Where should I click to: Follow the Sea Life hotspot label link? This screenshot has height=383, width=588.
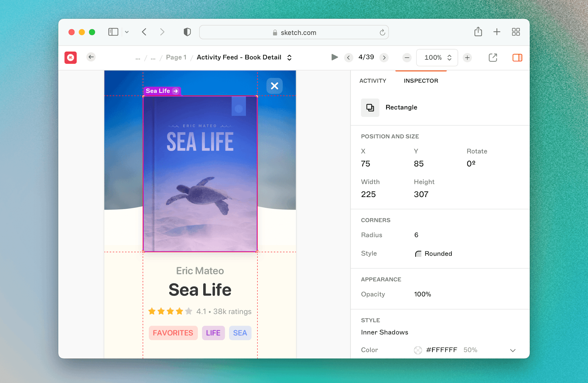tap(162, 91)
